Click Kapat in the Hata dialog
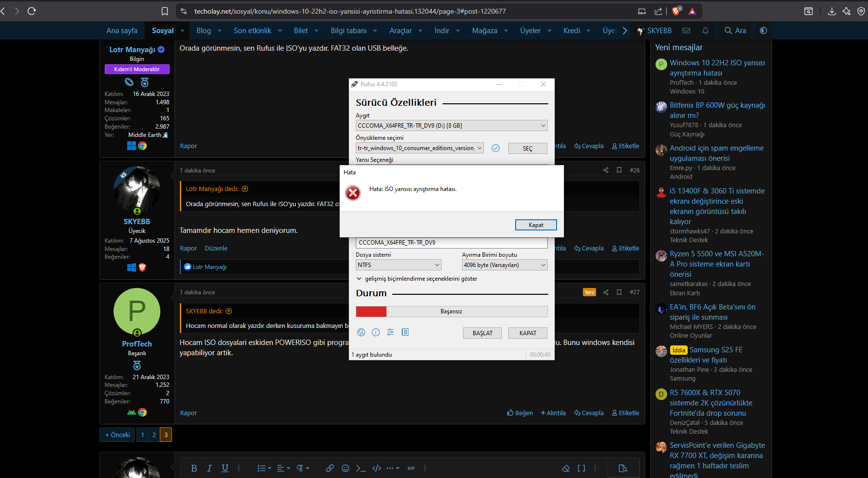This screenshot has height=478, width=868. point(536,225)
